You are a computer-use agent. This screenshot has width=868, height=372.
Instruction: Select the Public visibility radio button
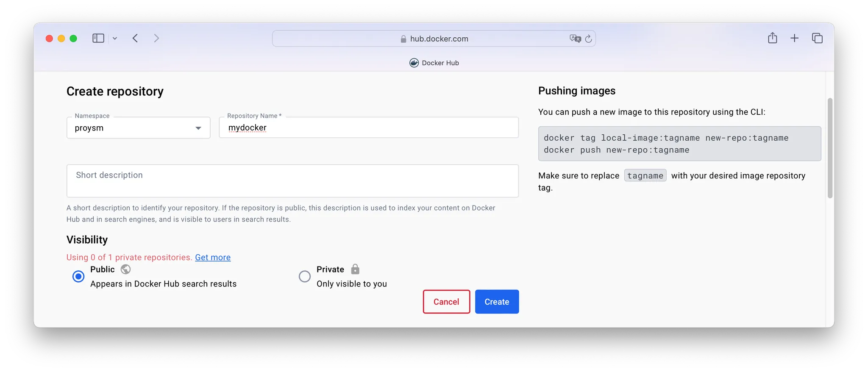(x=78, y=277)
